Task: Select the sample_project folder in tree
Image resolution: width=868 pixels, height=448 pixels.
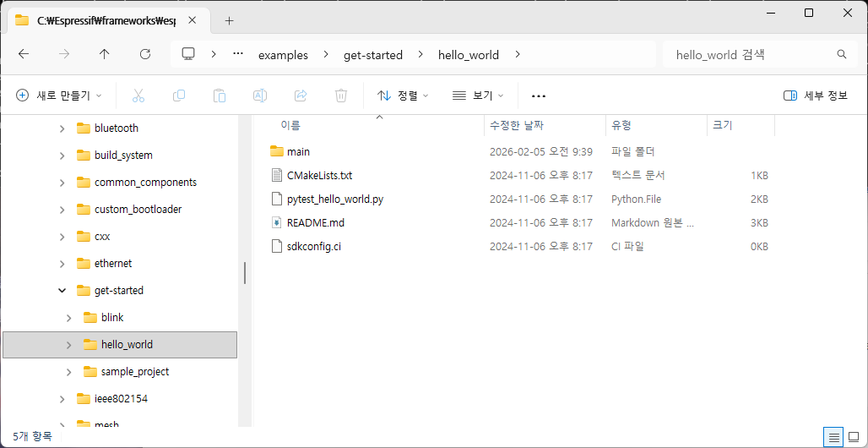Action: pyautogui.click(x=135, y=372)
